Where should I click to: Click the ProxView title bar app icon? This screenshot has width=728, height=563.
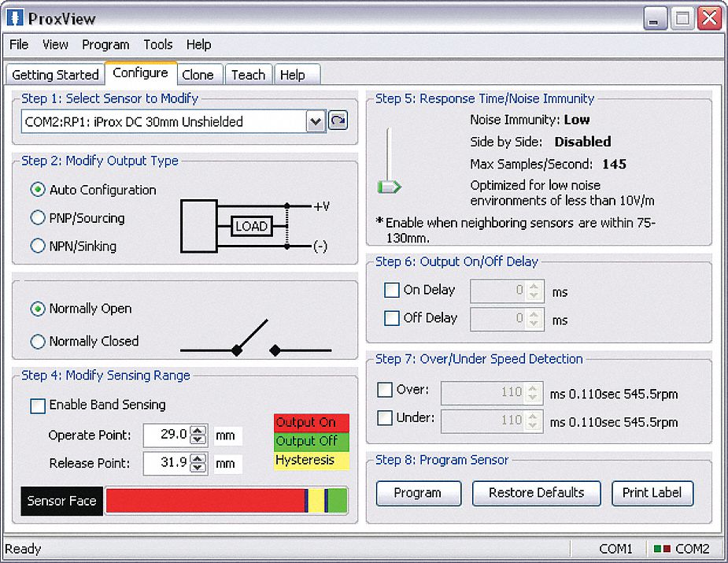pyautogui.click(x=14, y=19)
